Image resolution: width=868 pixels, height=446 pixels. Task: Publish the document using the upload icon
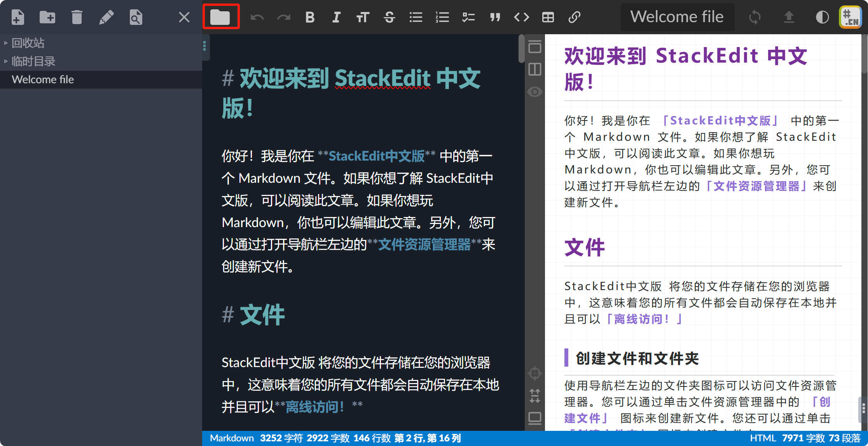[789, 17]
